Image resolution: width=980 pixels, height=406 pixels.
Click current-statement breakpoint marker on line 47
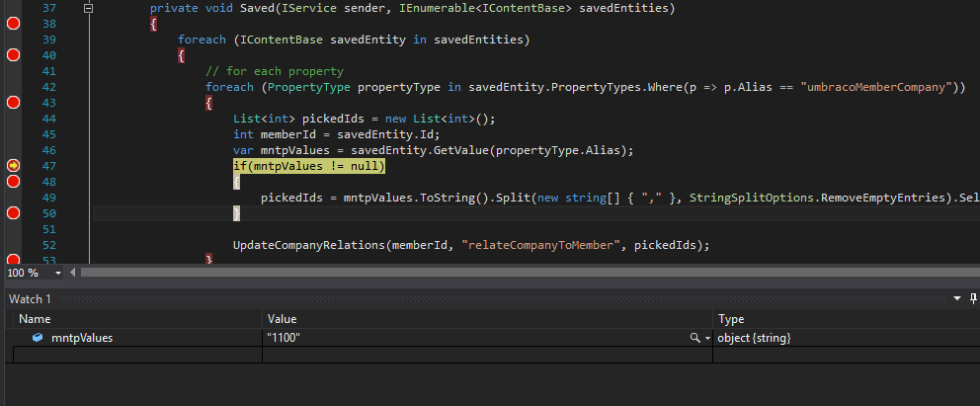tap(13, 166)
